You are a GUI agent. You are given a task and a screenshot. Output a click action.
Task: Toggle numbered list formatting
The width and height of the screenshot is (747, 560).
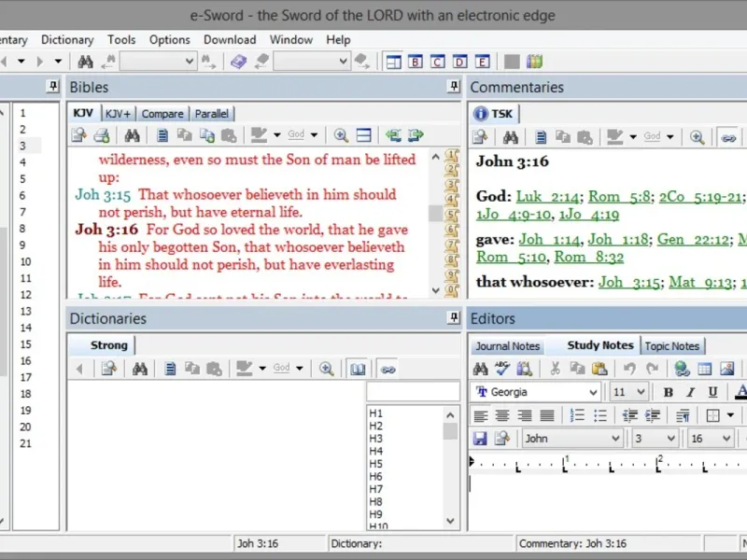(x=577, y=415)
